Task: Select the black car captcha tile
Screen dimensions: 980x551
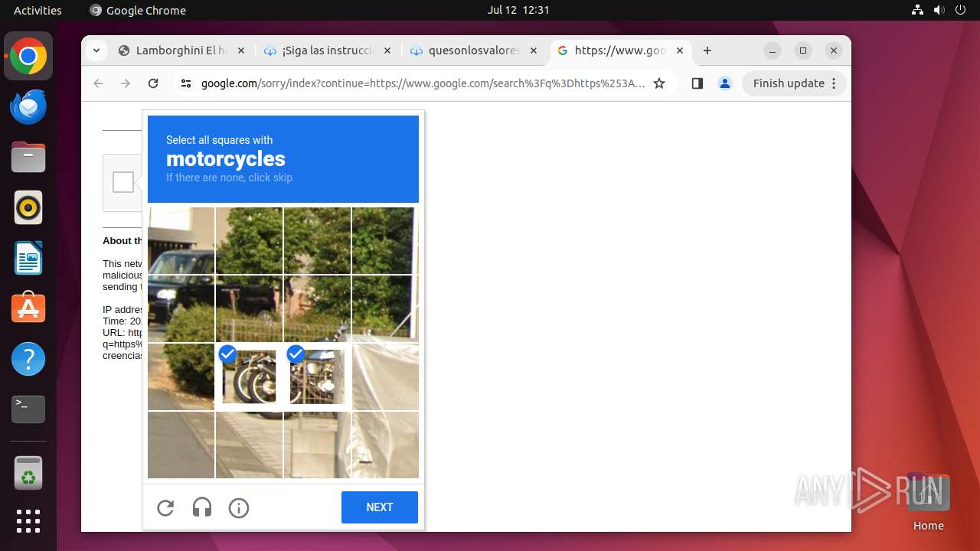Action: [x=181, y=308]
